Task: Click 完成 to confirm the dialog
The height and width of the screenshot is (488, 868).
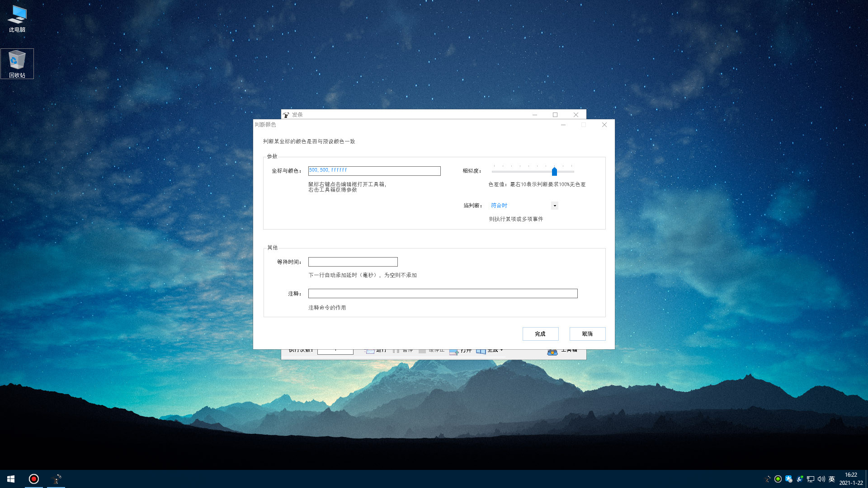Action: pyautogui.click(x=540, y=334)
